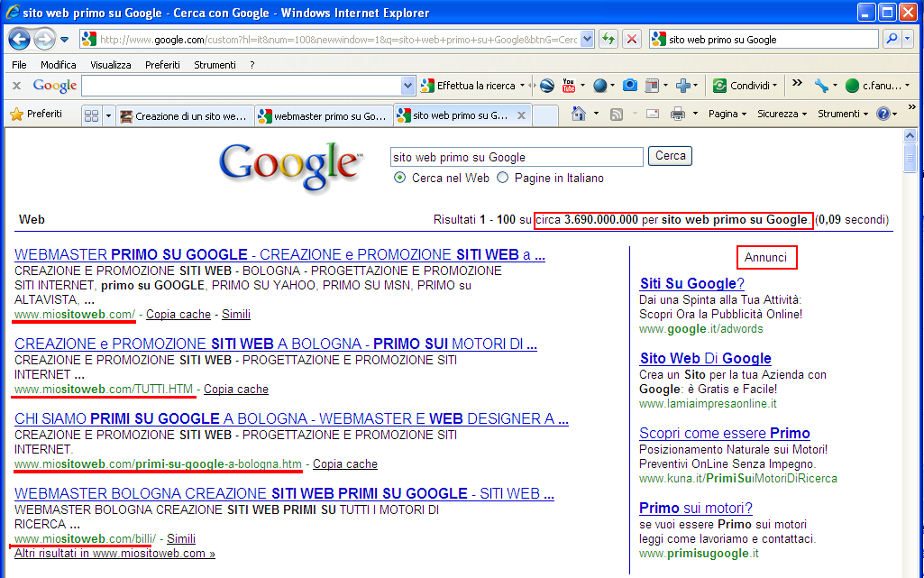Open WEBMASTER PRIMO SU GOOGLE result link

coord(280,254)
